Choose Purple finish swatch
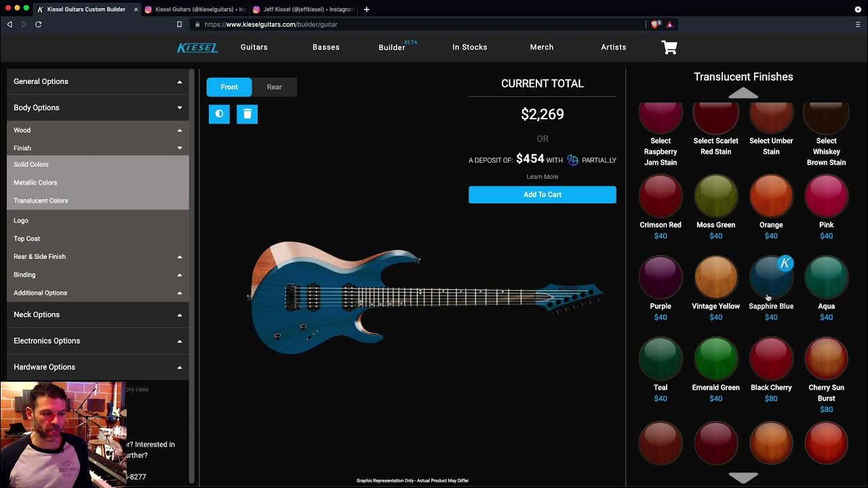Screen dimensions: 868x488 point(660,277)
